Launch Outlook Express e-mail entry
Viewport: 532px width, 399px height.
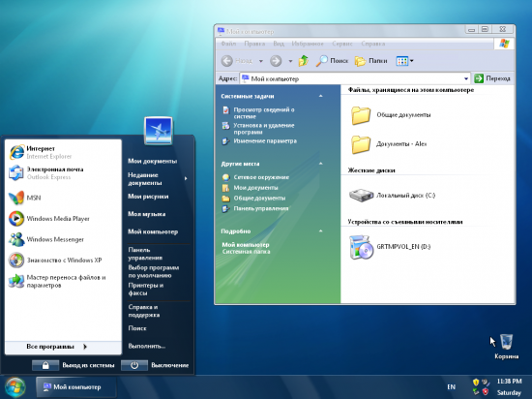tap(64, 172)
